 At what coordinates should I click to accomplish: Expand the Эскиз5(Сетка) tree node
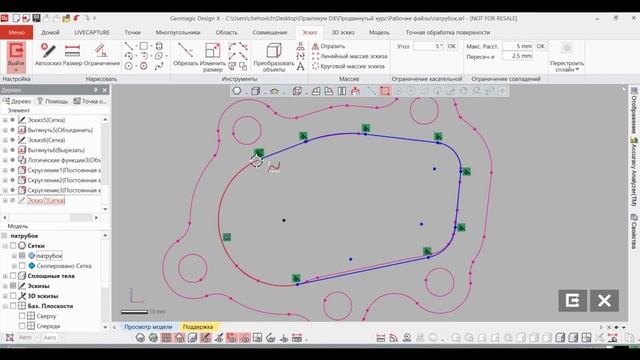(x=5, y=120)
